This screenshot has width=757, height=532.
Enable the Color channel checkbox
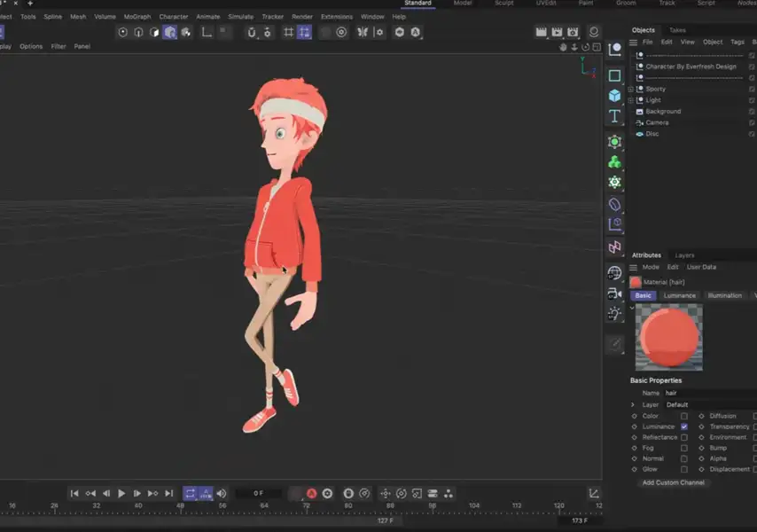[683, 416]
